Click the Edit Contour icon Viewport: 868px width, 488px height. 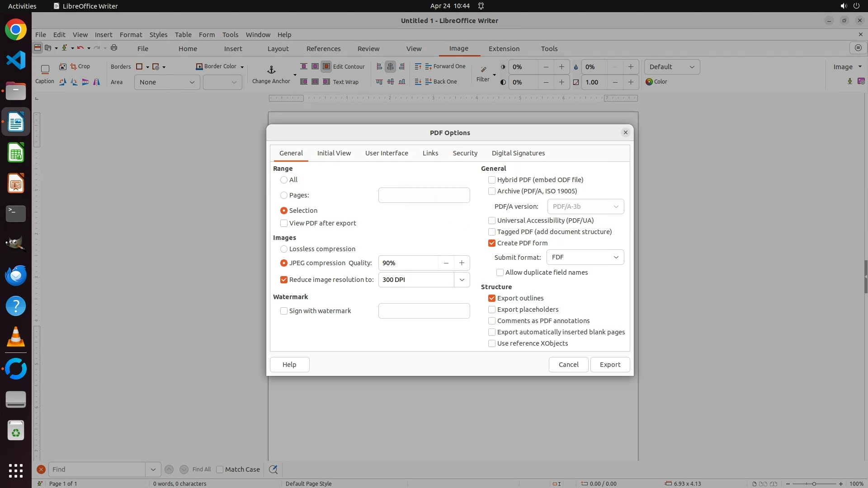click(326, 66)
